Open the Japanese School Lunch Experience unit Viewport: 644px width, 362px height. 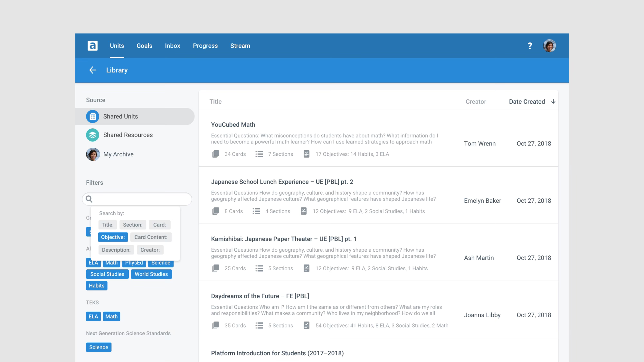[x=282, y=182]
